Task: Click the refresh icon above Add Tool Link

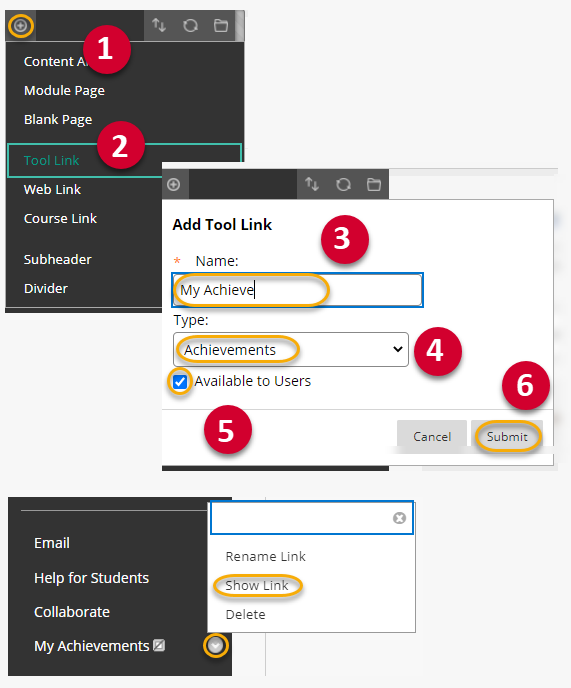Action: pos(343,185)
